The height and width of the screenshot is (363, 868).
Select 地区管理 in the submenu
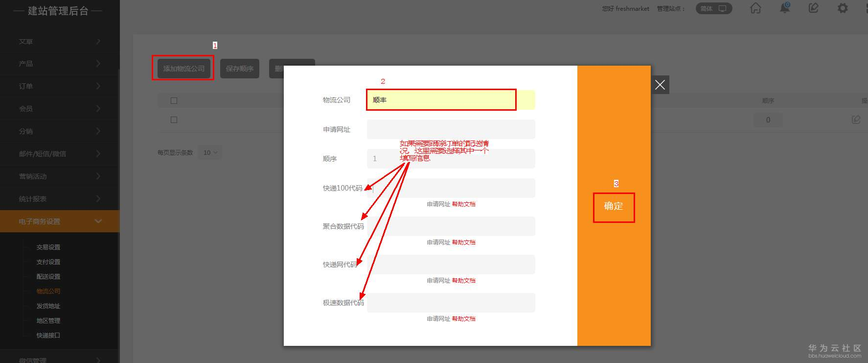[48, 321]
